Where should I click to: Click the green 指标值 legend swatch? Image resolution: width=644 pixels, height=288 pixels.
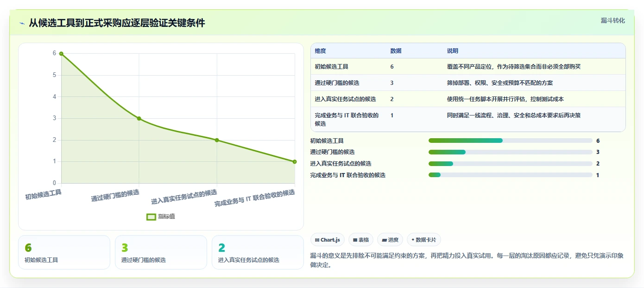tap(151, 217)
